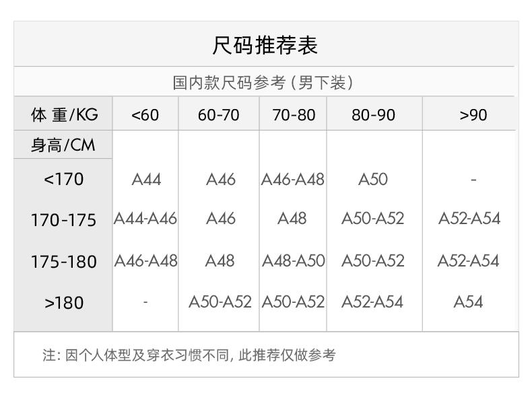Select the 体重/KG header cell

[64, 114]
